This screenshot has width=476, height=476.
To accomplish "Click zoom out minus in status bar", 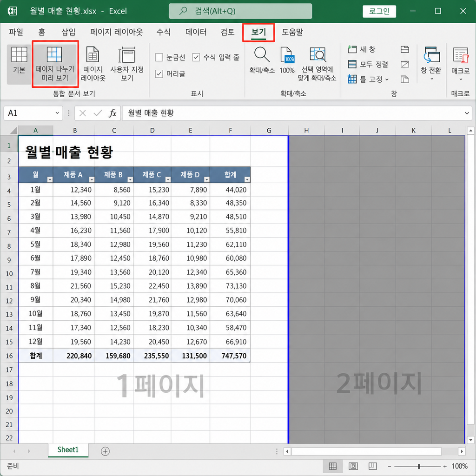I will (x=389, y=466).
